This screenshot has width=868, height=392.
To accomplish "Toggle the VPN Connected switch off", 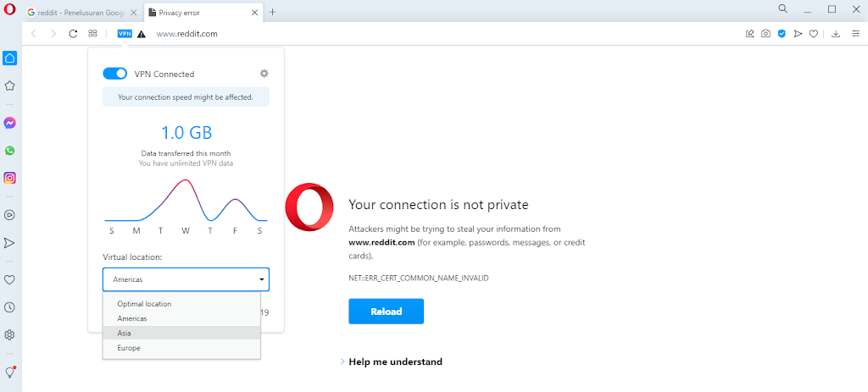I will click(x=115, y=74).
